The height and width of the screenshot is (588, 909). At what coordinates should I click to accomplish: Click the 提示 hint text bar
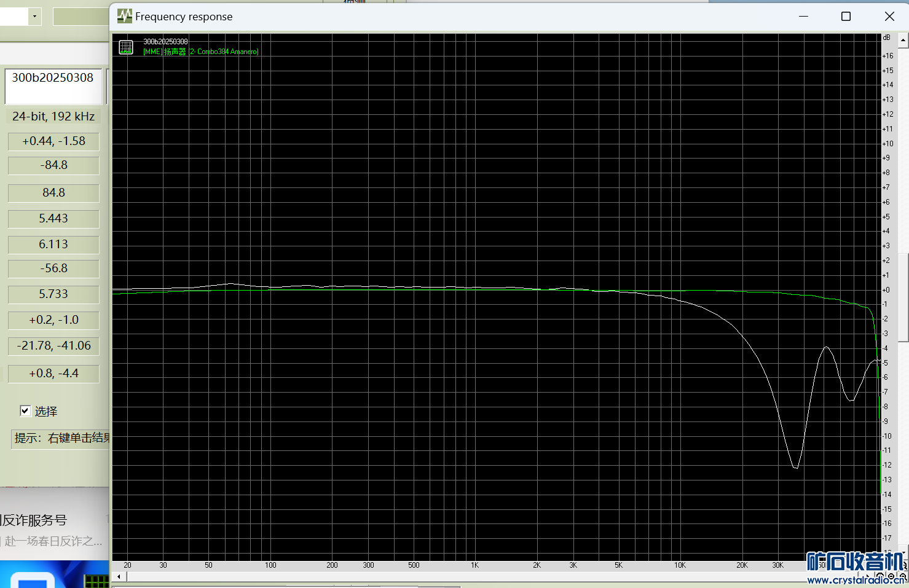60,438
